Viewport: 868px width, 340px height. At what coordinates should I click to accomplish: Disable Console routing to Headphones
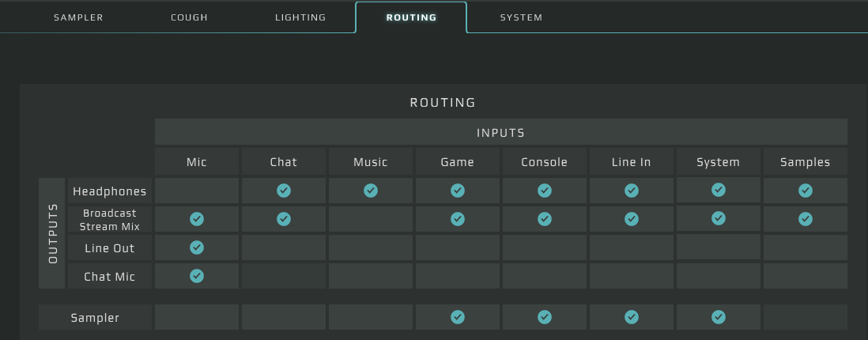pyautogui.click(x=545, y=191)
